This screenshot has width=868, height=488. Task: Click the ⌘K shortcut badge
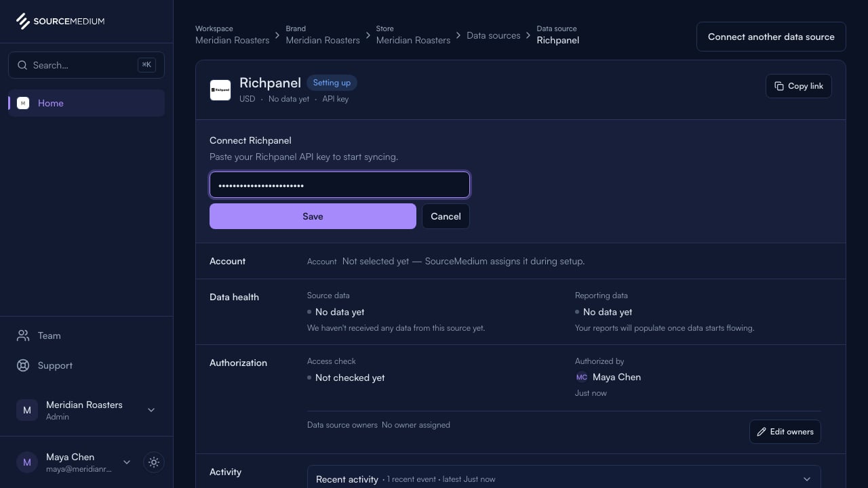click(x=146, y=65)
